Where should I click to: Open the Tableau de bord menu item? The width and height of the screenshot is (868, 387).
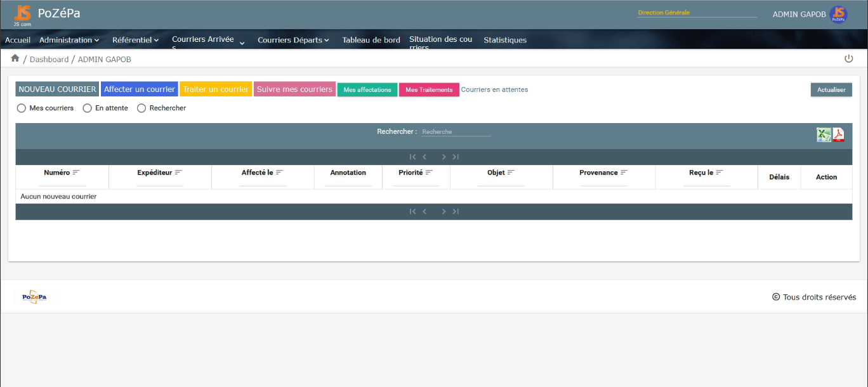[x=371, y=40]
